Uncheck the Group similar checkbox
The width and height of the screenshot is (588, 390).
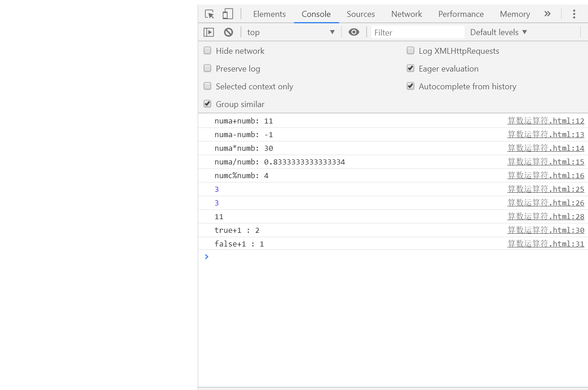click(x=207, y=104)
